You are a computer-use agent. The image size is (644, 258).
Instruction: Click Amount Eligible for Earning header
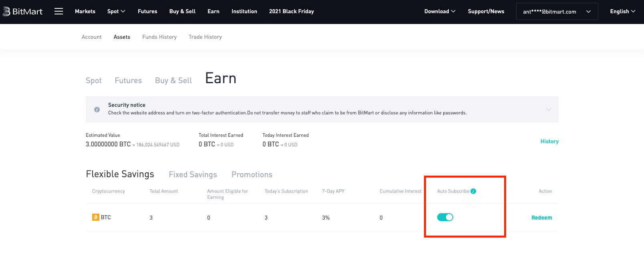pos(228,194)
